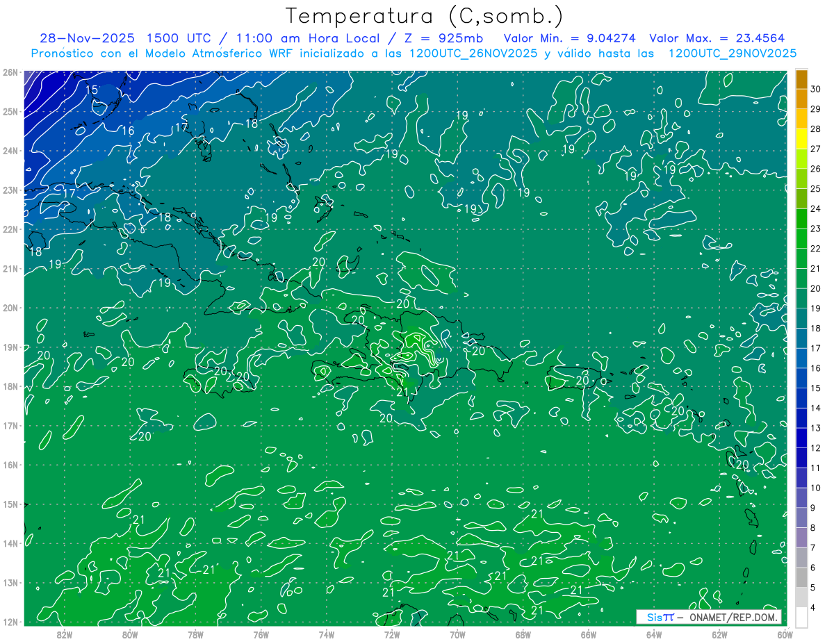Select the pressure level 'Z = 925mb'
834x644 pixels.
tap(445, 38)
